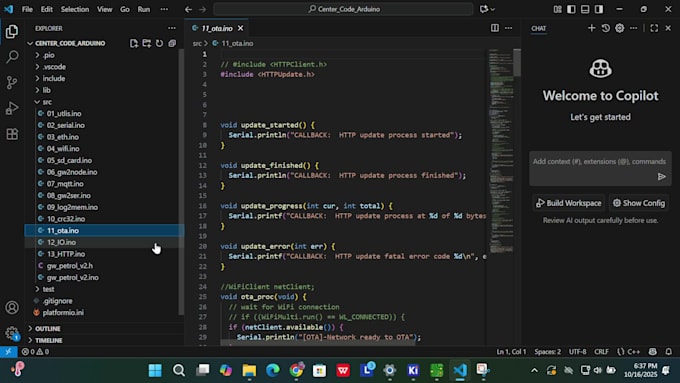This screenshot has width=680, height=383.
Task: Go forward with the navigation arrow
Action: click(x=203, y=9)
